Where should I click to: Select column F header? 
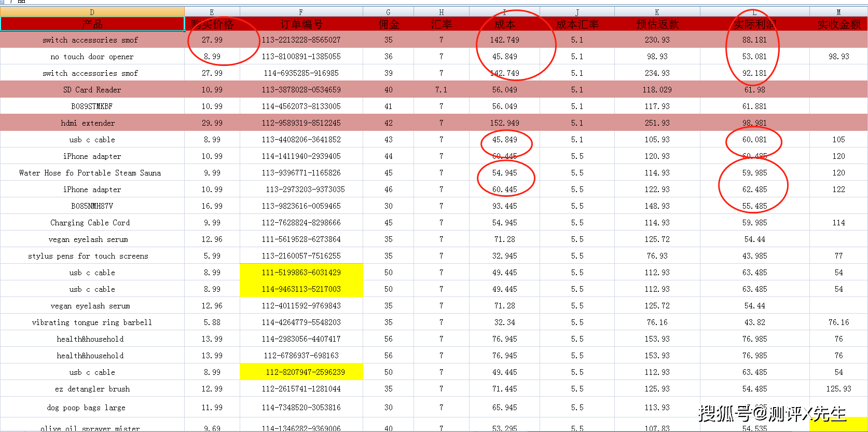[x=301, y=12]
